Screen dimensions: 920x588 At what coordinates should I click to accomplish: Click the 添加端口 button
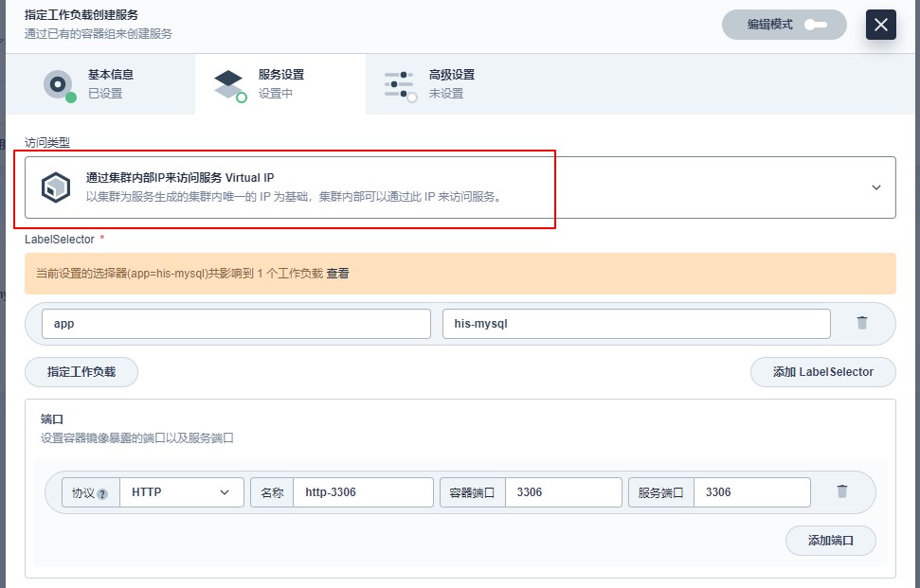(x=830, y=541)
